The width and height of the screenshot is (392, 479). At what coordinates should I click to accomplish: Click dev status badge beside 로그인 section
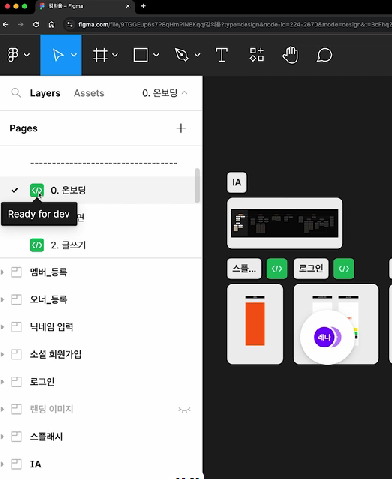pyautogui.click(x=344, y=268)
